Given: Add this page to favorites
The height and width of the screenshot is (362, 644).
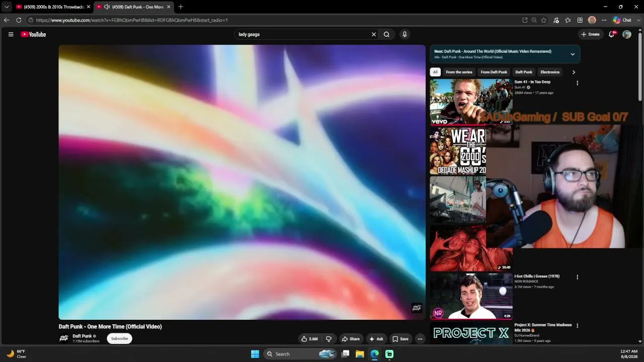Looking at the screenshot, I should click(544, 20).
